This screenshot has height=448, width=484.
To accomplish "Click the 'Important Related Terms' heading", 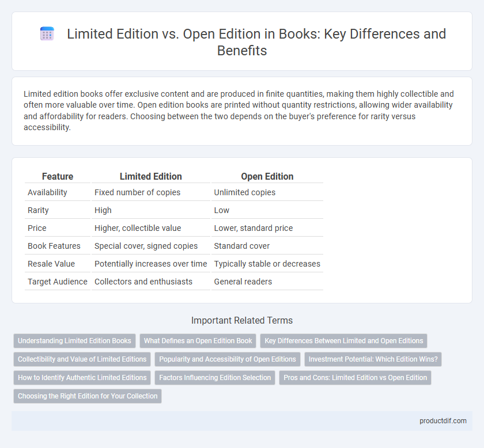I will pyautogui.click(x=242, y=320).
